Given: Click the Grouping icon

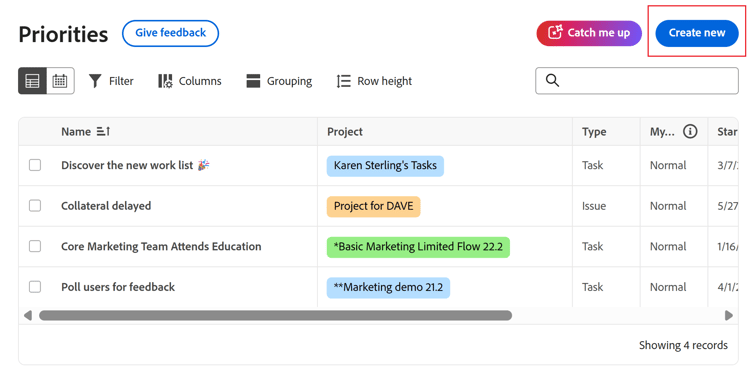Looking at the screenshot, I should coord(253,81).
